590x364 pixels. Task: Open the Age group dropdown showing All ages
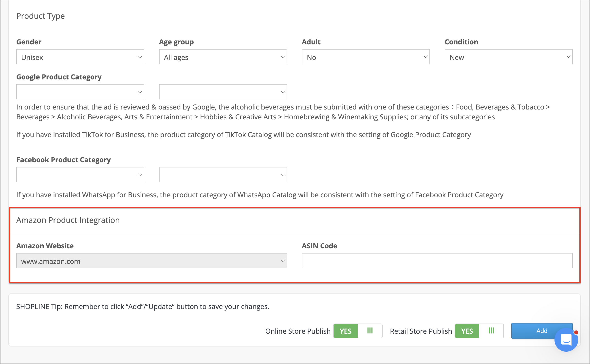click(223, 57)
